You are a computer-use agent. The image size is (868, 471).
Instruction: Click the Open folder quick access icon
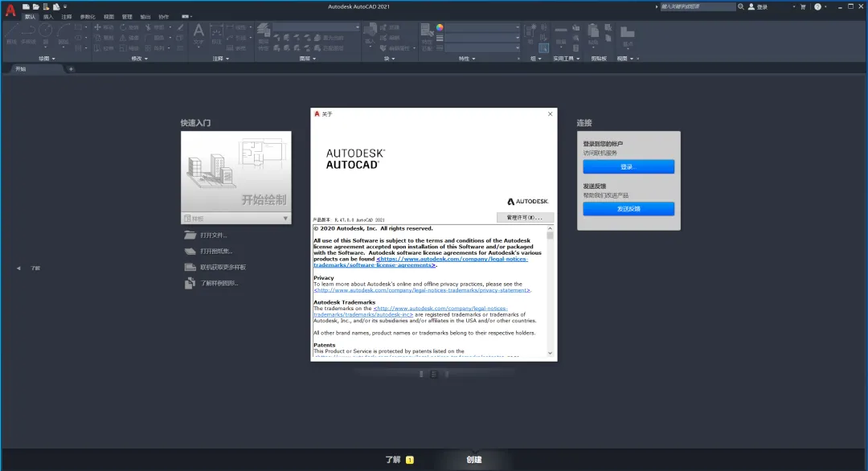click(x=35, y=6)
